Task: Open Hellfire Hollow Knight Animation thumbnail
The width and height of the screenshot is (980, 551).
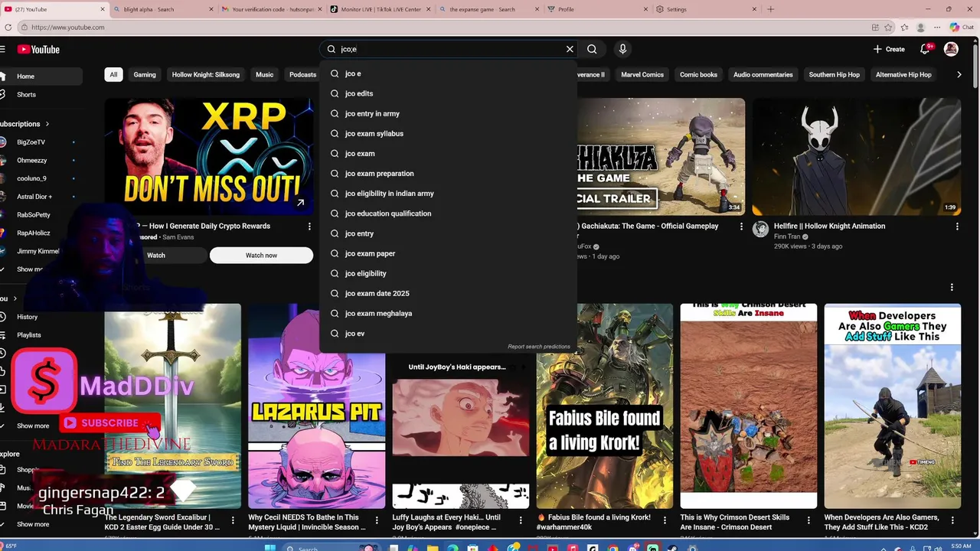Action: tap(856, 157)
